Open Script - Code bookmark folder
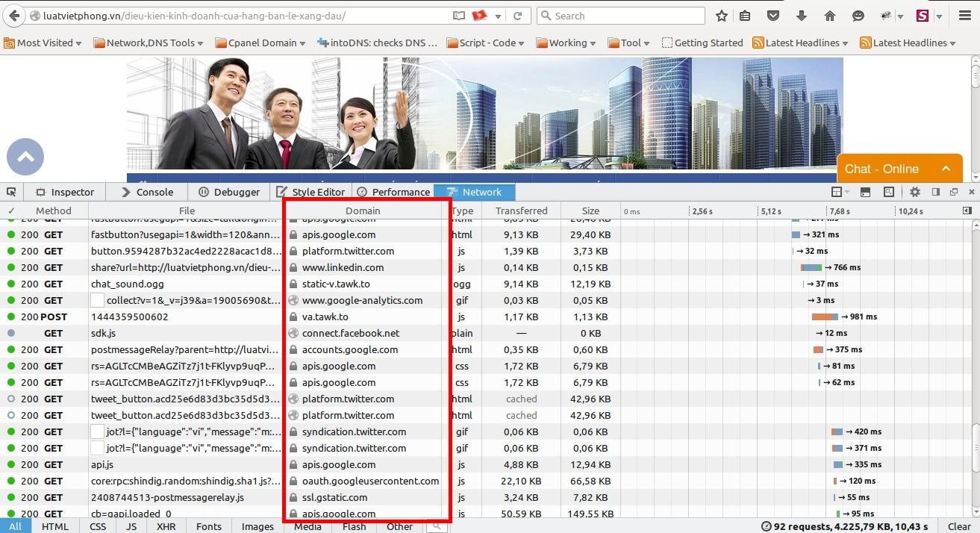Image resolution: width=980 pixels, height=533 pixels. [486, 43]
